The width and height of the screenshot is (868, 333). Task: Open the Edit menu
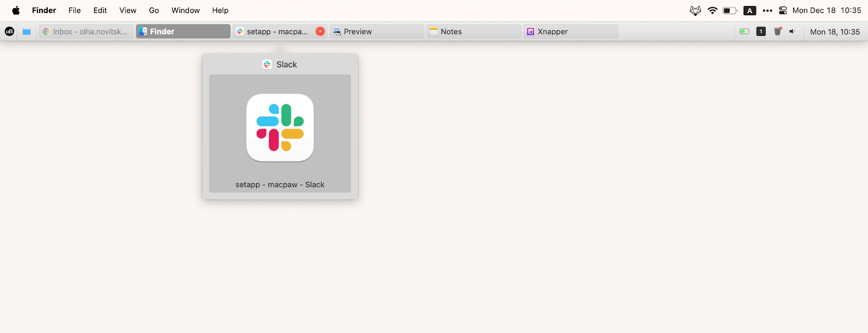pyautogui.click(x=100, y=10)
